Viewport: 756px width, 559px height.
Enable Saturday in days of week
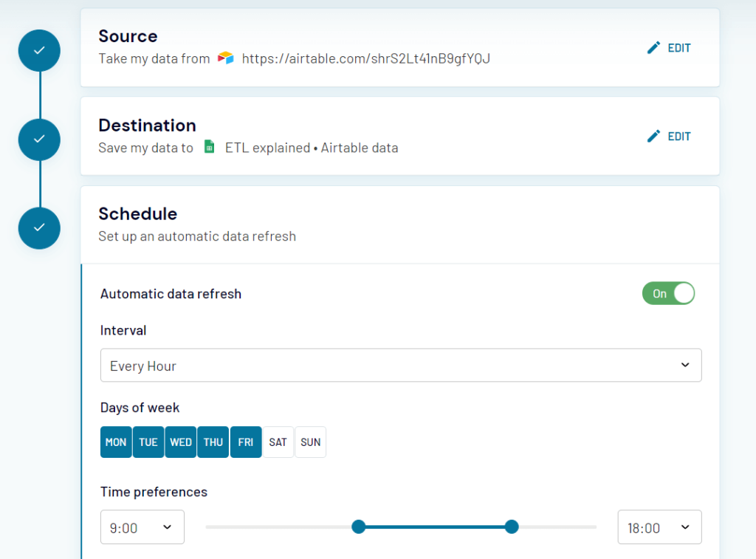278,442
